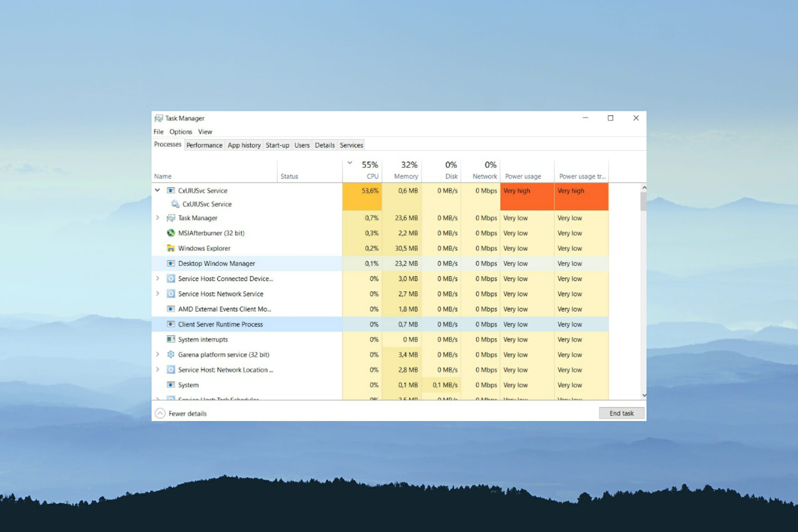
Task: Click the End task button
Action: pos(622,413)
